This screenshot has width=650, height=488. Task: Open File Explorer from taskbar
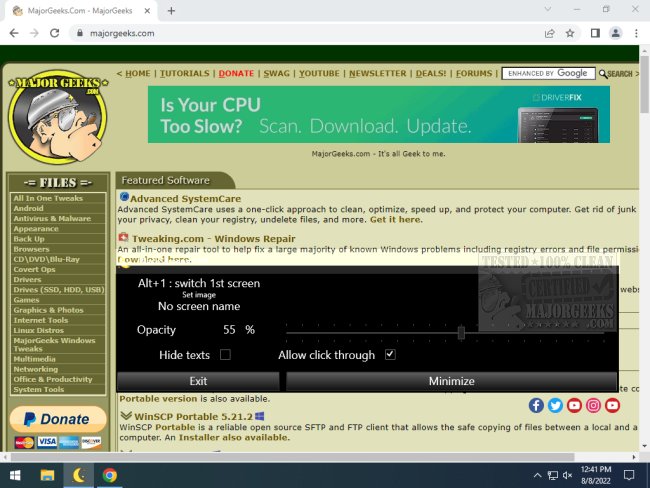[47, 475]
